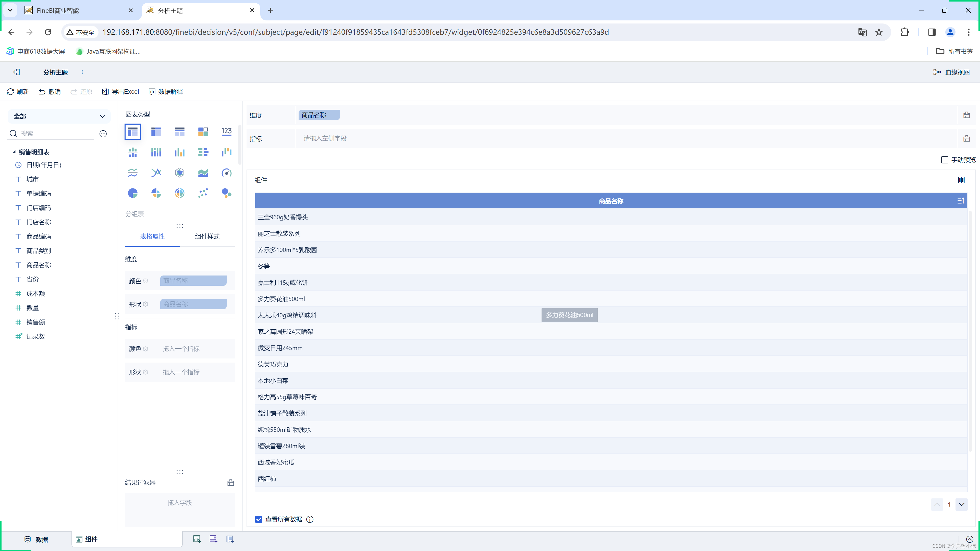Open the 全部 dropdown
Image resolution: width=980 pixels, height=551 pixels.
(59, 116)
